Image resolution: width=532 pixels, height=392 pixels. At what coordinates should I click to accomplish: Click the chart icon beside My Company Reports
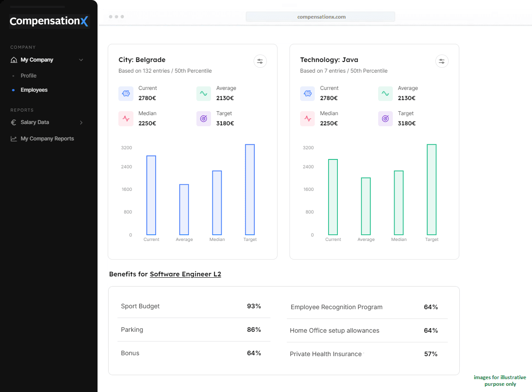coord(14,139)
